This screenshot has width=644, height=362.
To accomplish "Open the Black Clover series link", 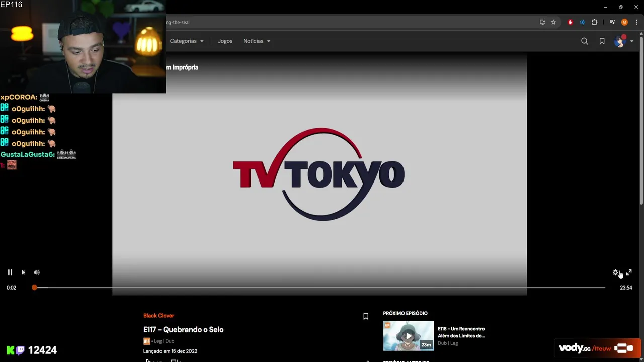I will (158, 316).
